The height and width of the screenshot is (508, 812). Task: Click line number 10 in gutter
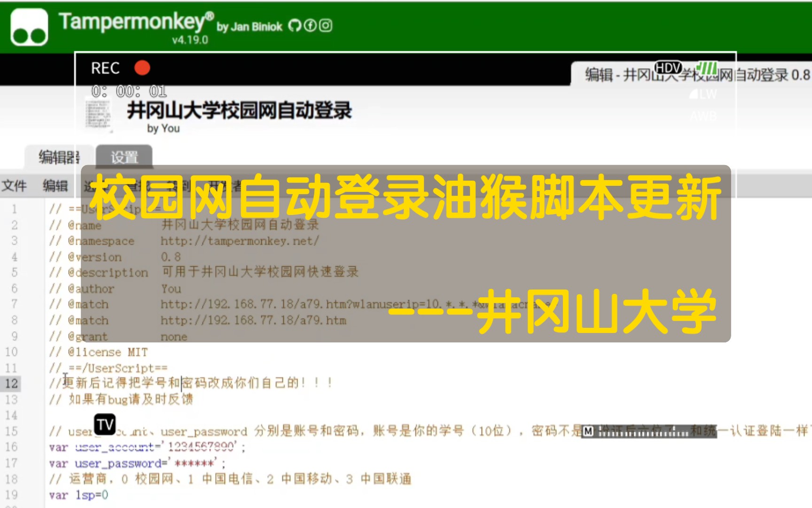(11, 352)
